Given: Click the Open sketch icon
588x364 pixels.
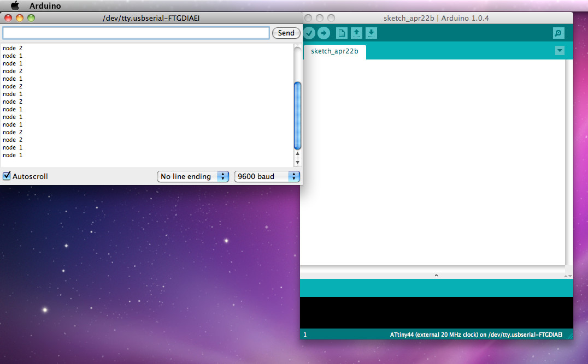Looking at the screenshot, I should [x=356, y=33].
